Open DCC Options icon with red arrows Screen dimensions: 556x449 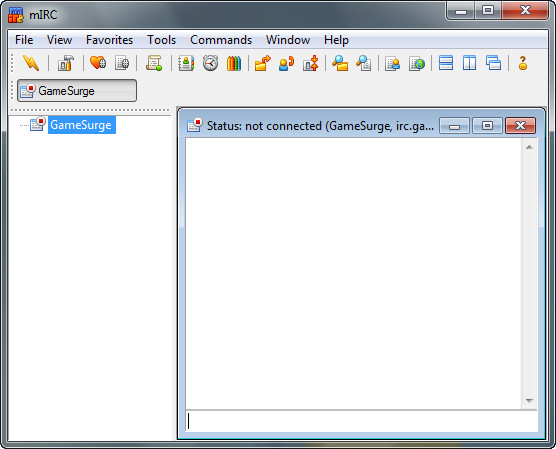(x=311, y=63)
